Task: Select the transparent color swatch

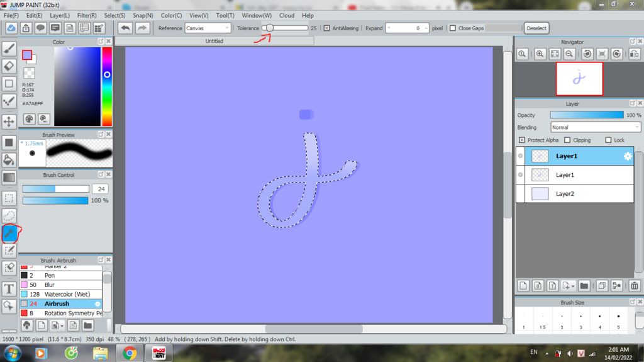Action: pos(29,73)
